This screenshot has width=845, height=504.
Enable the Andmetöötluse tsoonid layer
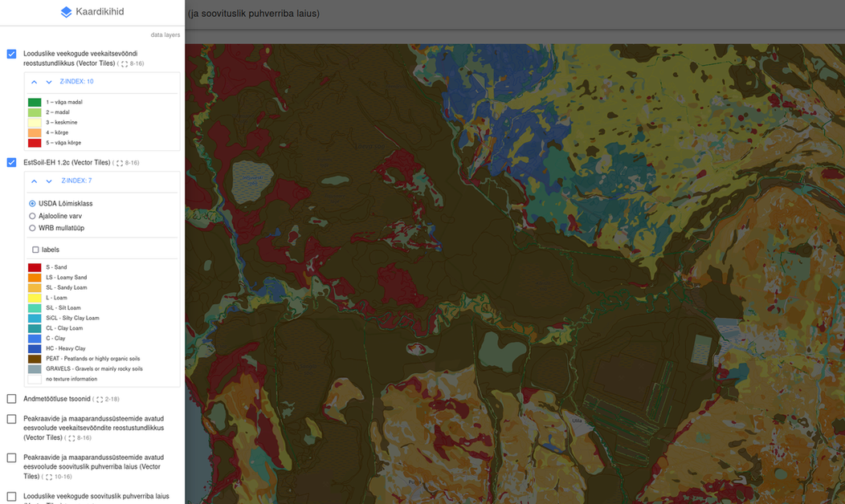[10, 397]
